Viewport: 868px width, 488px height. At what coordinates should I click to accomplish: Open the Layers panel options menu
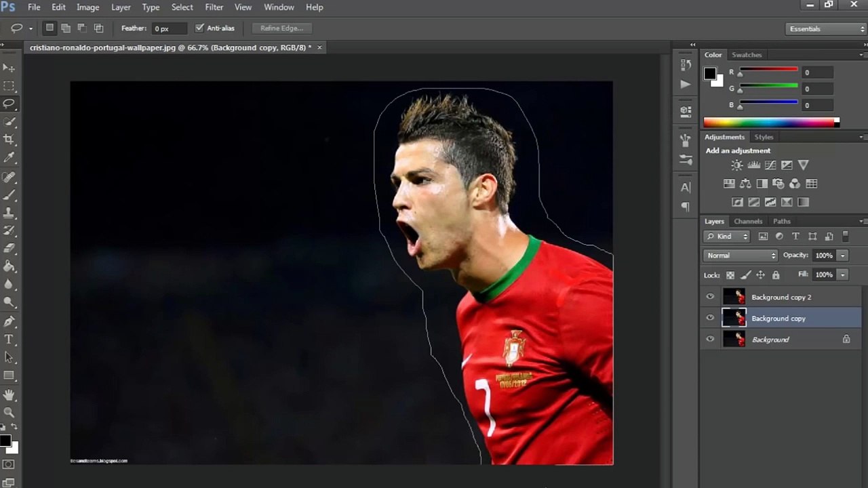[863, 221]
